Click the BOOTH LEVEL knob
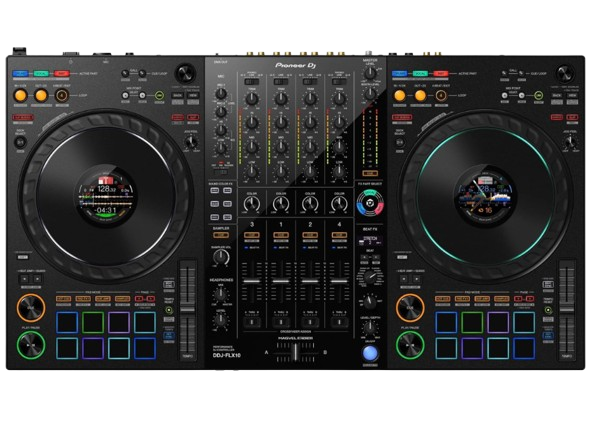Screen dimensions: 593x421 [x=370, y=93]
